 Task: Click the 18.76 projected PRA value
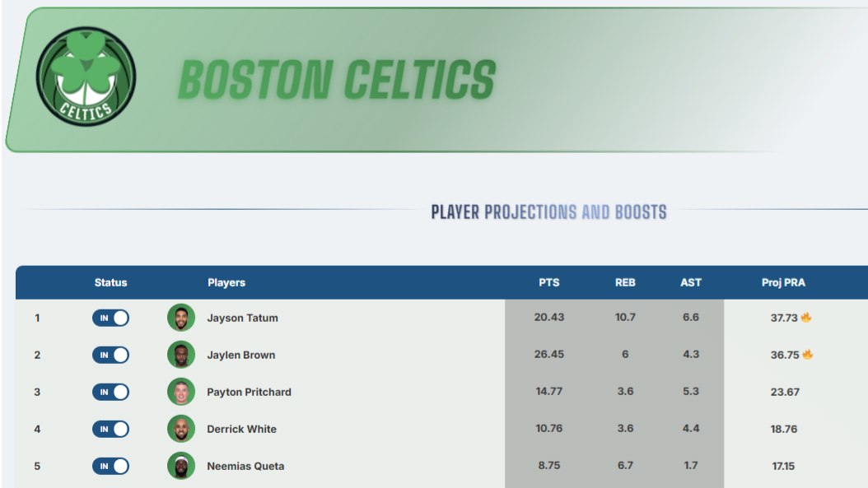784,429
